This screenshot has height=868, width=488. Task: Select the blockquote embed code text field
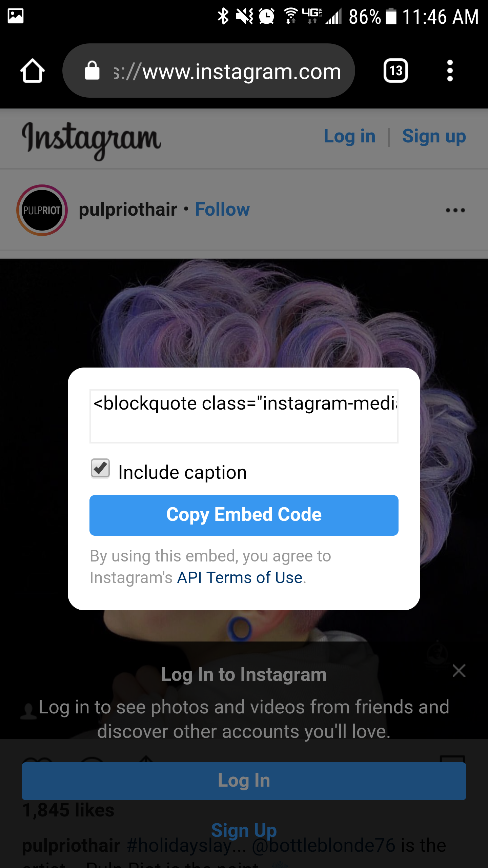(x=244, y=416)
